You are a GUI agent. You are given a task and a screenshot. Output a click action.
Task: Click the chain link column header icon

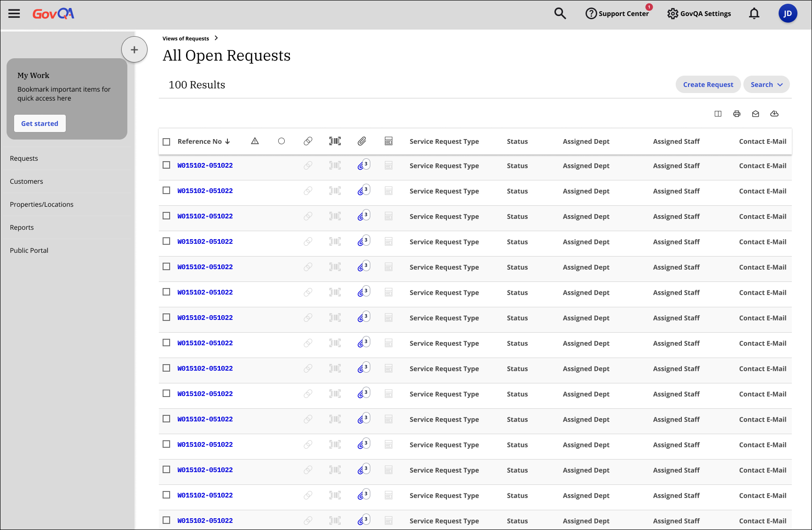pos(308,141)
